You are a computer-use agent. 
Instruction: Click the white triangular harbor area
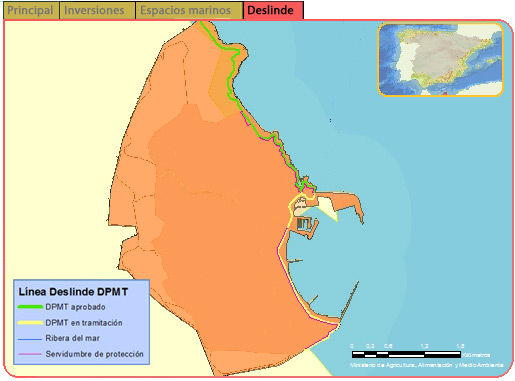click(x=328, y=207)
